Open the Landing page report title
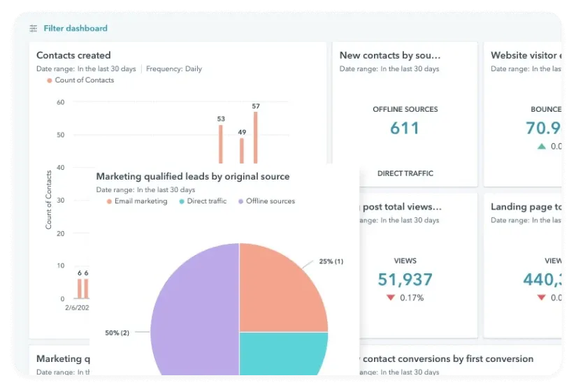The image size is (576, 392). (526, 207)
